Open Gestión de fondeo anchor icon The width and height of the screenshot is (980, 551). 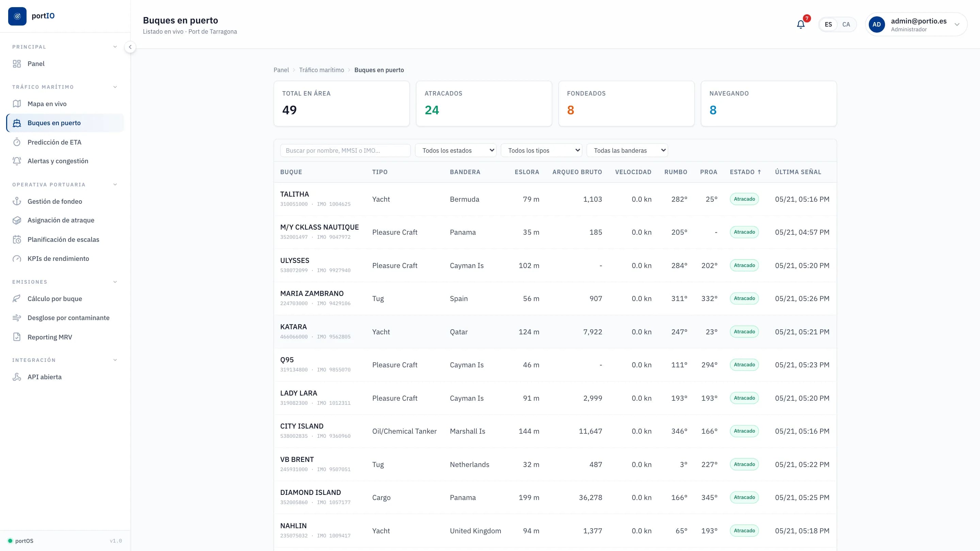click(17, 201)
